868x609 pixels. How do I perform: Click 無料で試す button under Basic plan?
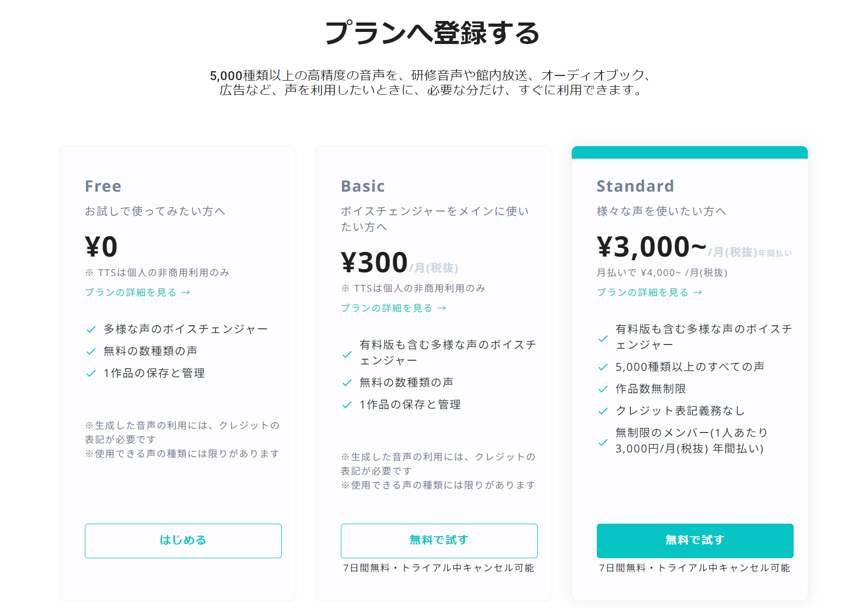(x=439, y=540)
